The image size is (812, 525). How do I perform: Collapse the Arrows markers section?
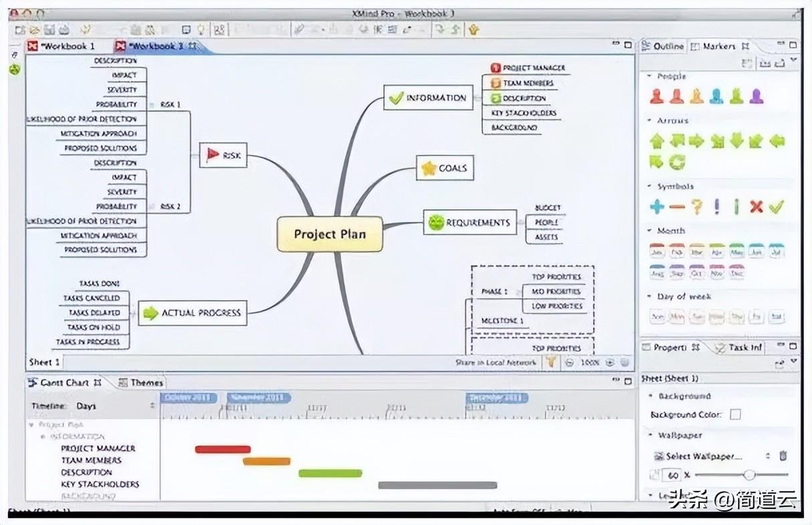650,121
